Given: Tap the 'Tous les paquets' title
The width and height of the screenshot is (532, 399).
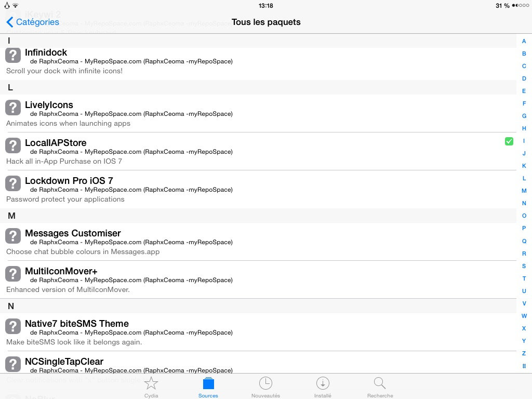Looking at the screenshot, I should tap(266, 22).
